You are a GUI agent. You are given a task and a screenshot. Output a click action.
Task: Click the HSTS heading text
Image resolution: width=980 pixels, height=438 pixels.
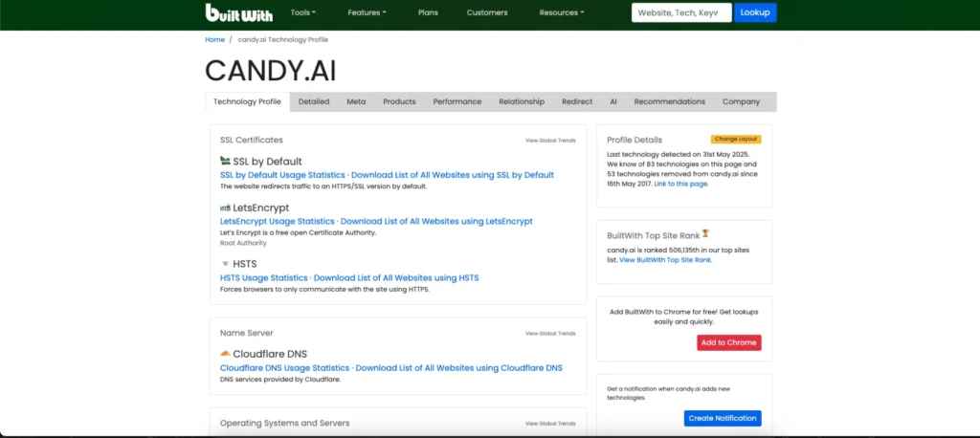[x=245, y=264]
